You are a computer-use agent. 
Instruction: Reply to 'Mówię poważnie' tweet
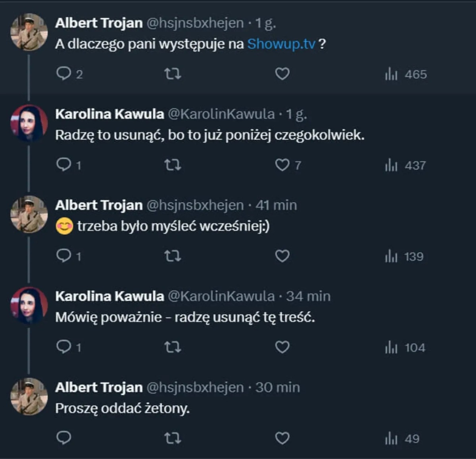pos(63,347)
